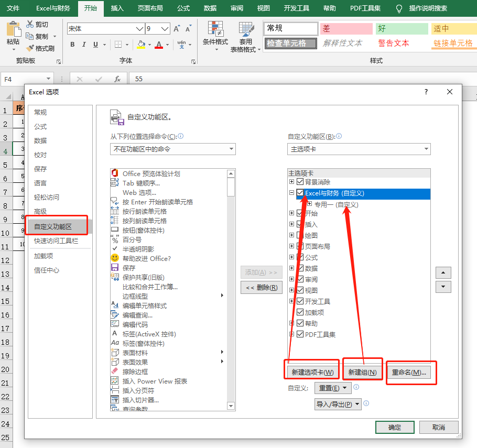477x448 pixels.
Task: Toggle Underline formatting
Action: pyautogui.click(x=95, y=45)
